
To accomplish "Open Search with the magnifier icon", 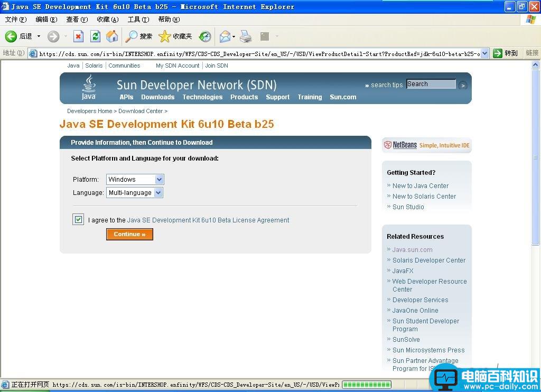I will [x=131, y=36].
